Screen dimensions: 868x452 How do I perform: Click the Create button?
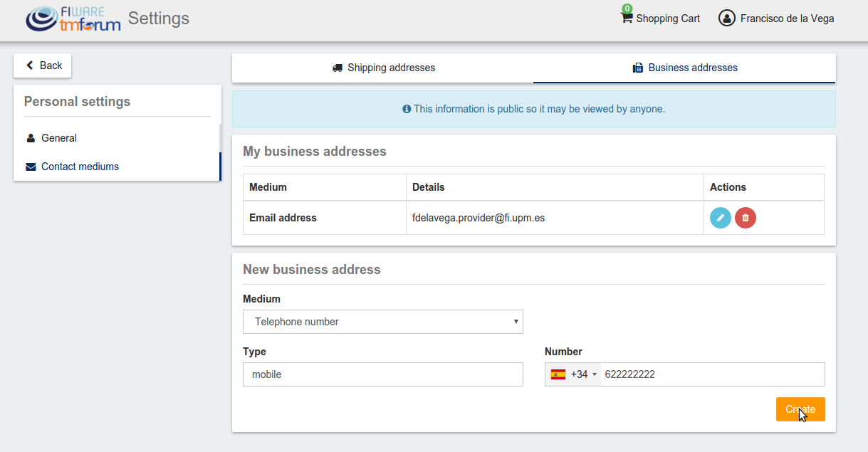click(x=800, y=409)
